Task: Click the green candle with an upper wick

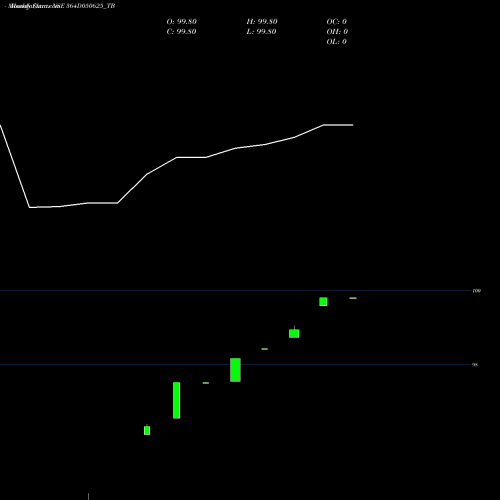Action: pyautogui.click(x=294, y=333)
